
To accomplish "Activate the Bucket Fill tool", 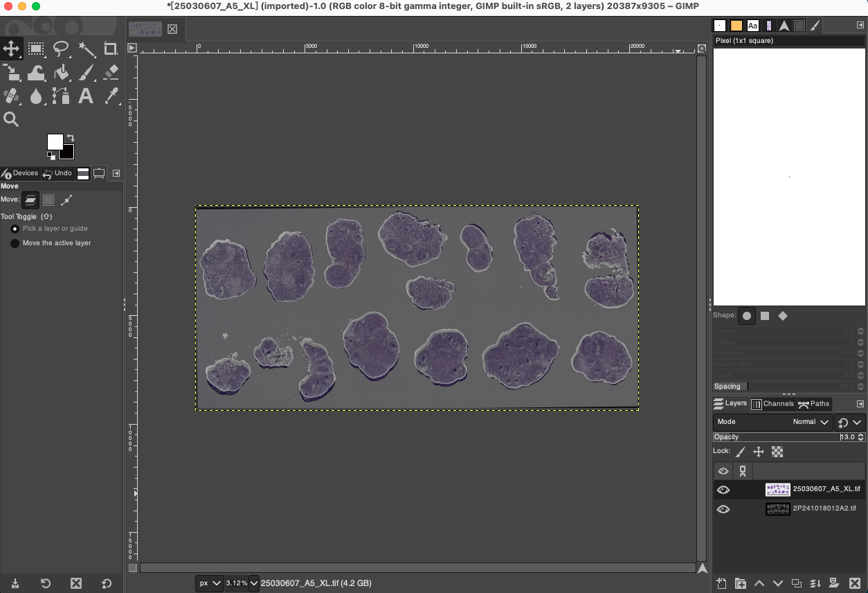I will pyautogui.click(x=60, y=72).
